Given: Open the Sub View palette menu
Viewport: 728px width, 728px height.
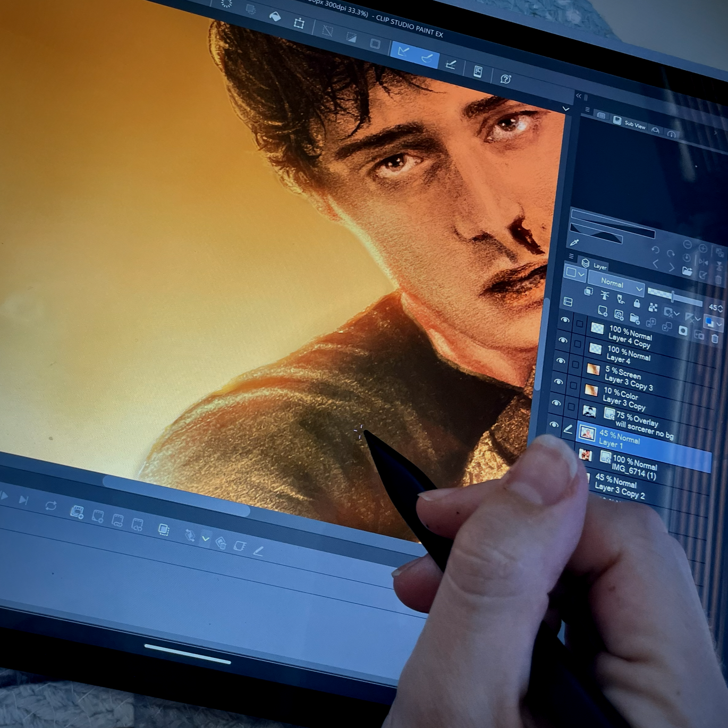Looking at the screenshot, I should tap(587, 110).
